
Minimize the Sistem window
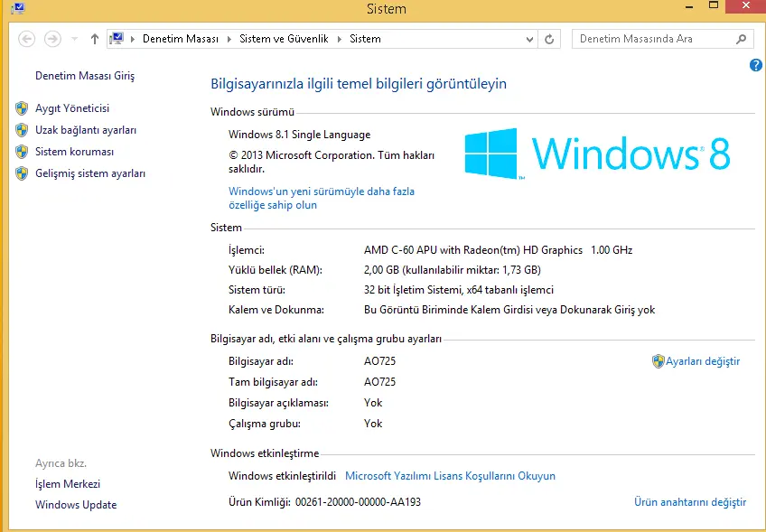click(x=689, y=7)
